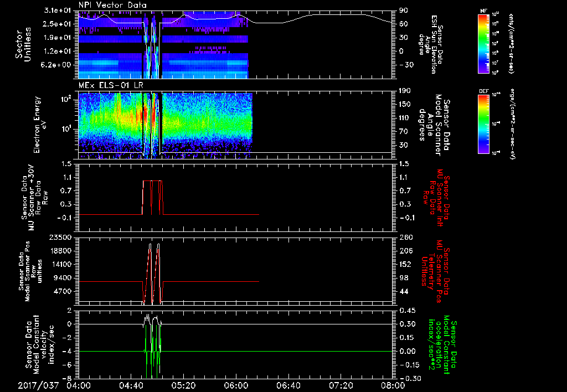Click the red "MU Scanner Pos Telemetry" label
The height and width of the screenshot is (392, 567).
point(435,271)
